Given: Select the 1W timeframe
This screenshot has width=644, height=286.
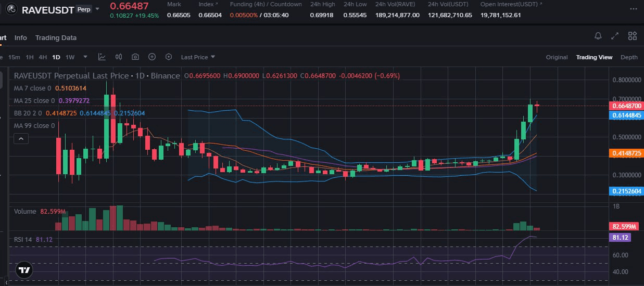Looking at the screenshot, I should [x=70, y=57].
